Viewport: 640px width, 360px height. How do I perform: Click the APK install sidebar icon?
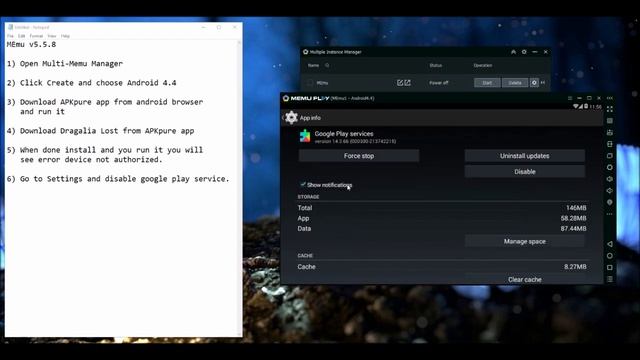[609, 133]
